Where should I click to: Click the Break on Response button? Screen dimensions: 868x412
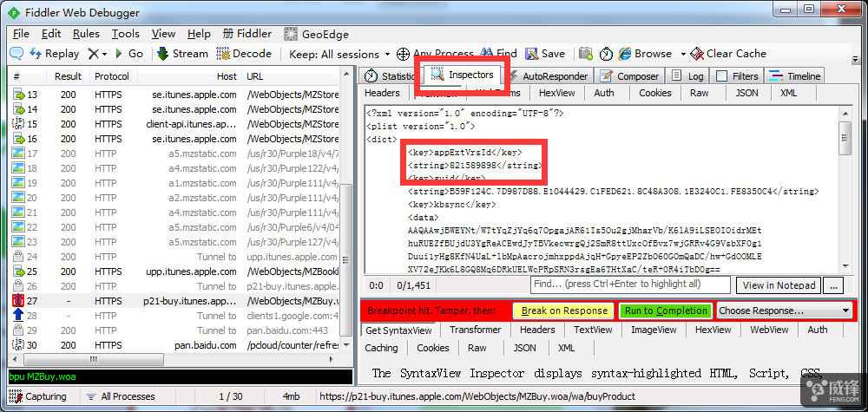[x=564, y=311]
